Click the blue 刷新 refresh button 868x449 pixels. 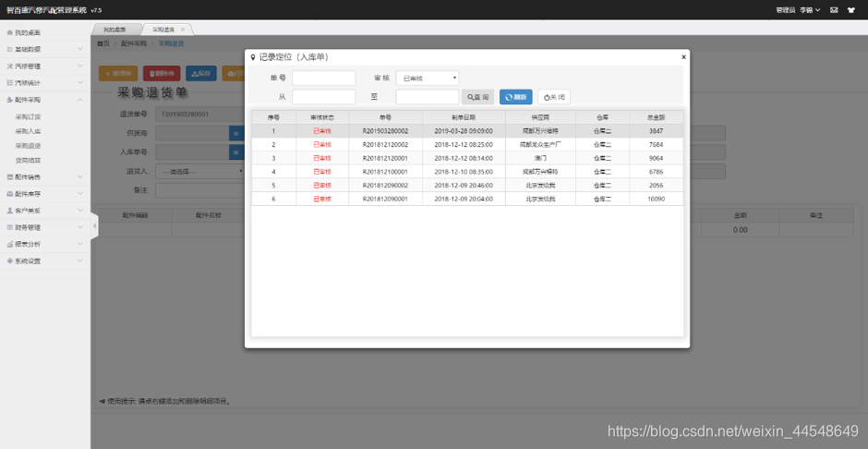[x=516, y=97]
